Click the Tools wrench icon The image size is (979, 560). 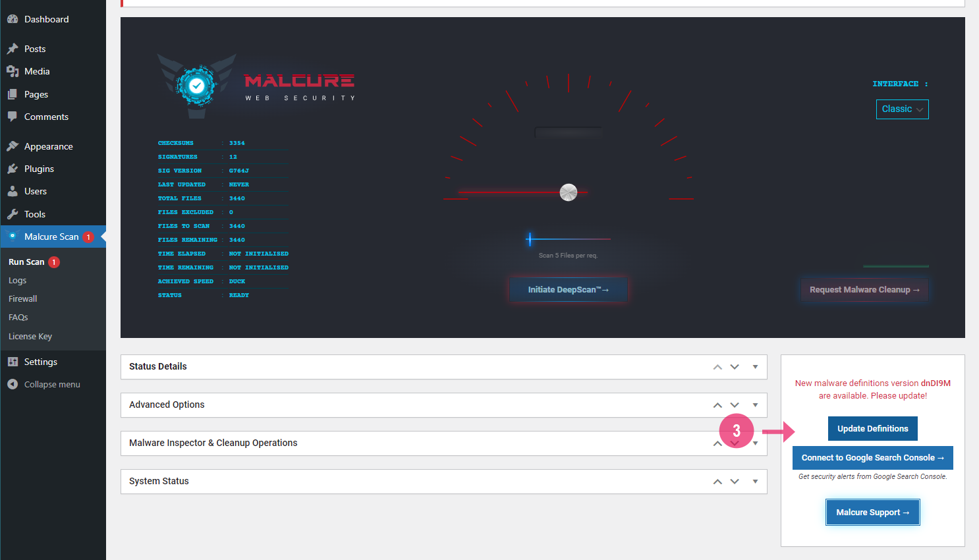coord(13,214)
